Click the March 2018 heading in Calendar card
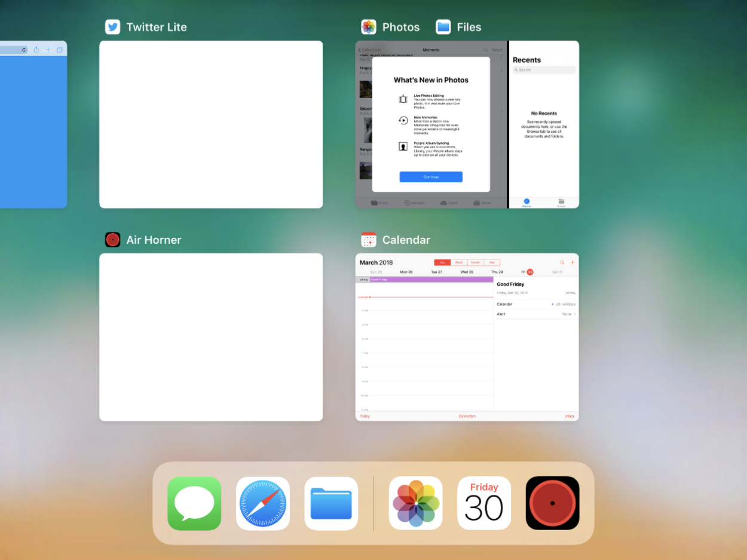The height and width of the screenshot is (560, 747). (x=376, y=262)
